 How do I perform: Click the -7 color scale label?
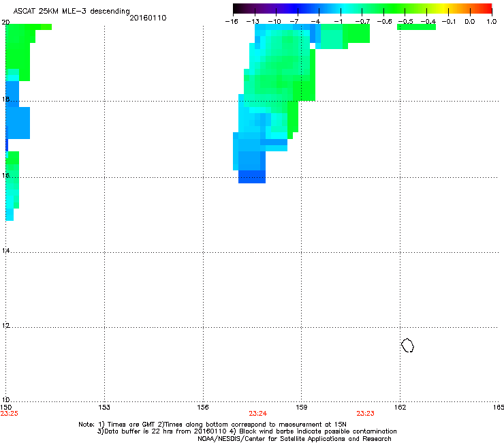pyautogui.click(x=294, y=22)
